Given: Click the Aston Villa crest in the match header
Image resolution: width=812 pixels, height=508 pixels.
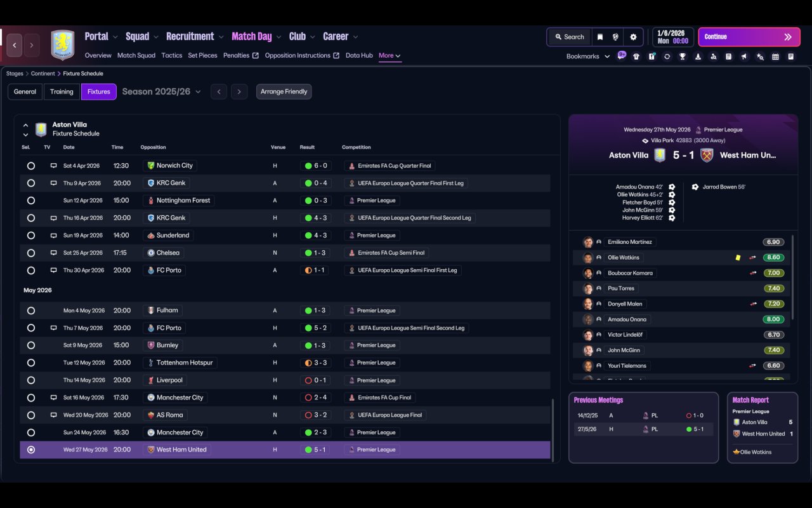Looking at the screenshot, I should 660,155.
